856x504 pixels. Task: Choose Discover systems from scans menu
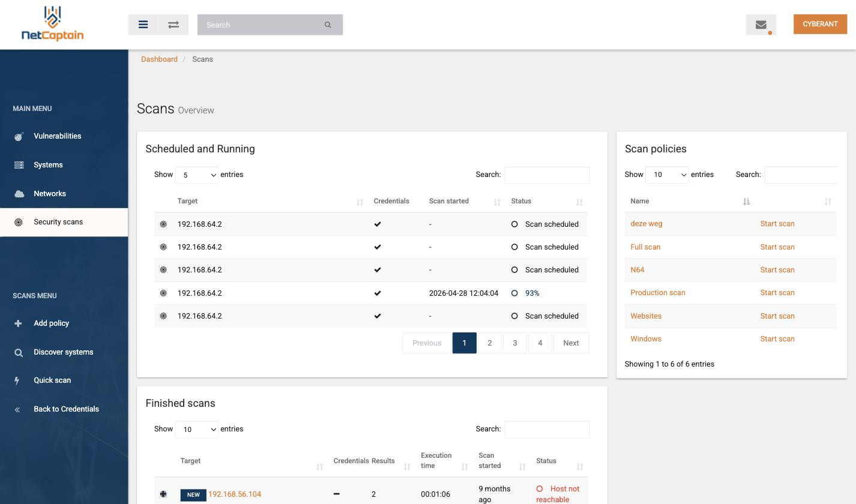point(64,352)
